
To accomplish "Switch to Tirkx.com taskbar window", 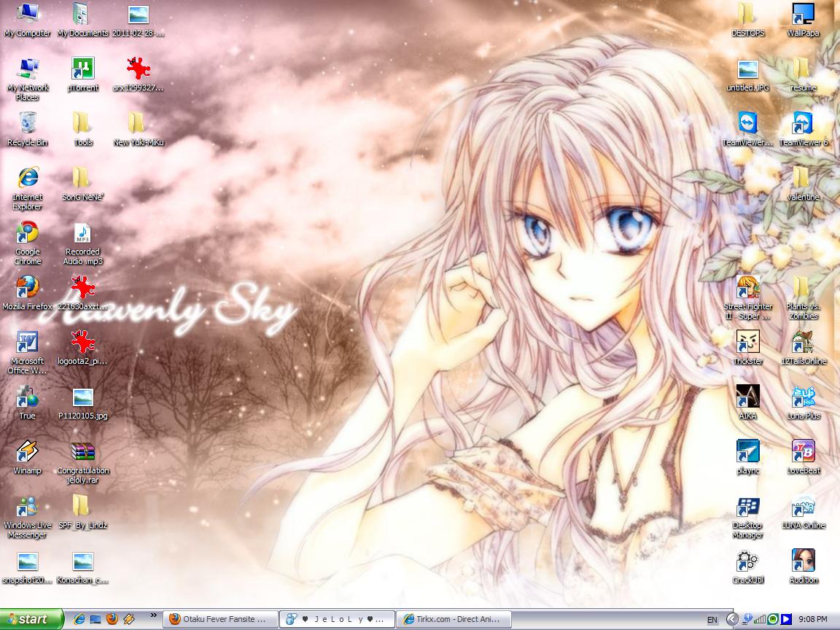I will [x=454, y=619].
